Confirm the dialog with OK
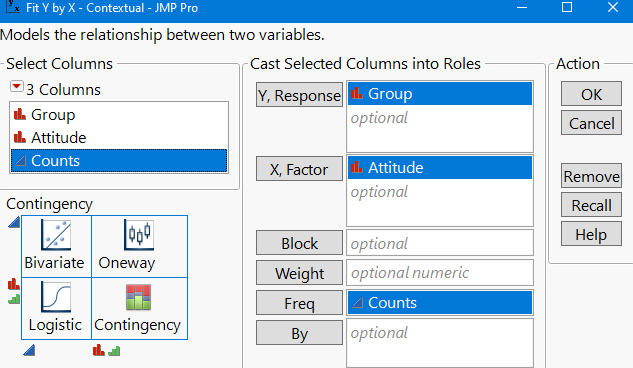The height and width of the screenshot is (368, 633). click(591, 94)
